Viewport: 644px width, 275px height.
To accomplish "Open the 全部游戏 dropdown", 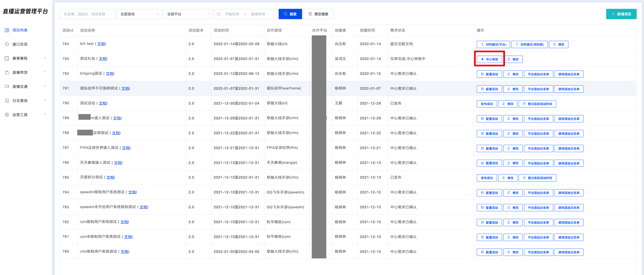I will click(139, 14).
